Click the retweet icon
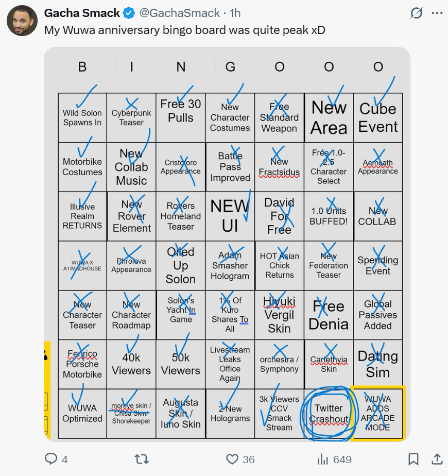Screen dimensions: 448x476 click(142, 459)
